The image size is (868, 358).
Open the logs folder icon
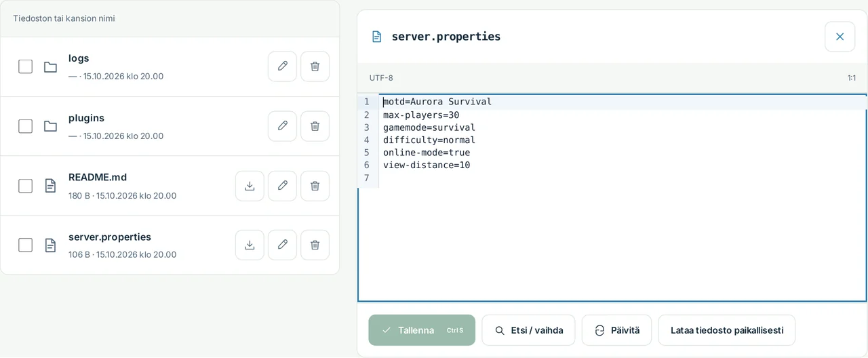pyautogui.click(x=50, y=67)
